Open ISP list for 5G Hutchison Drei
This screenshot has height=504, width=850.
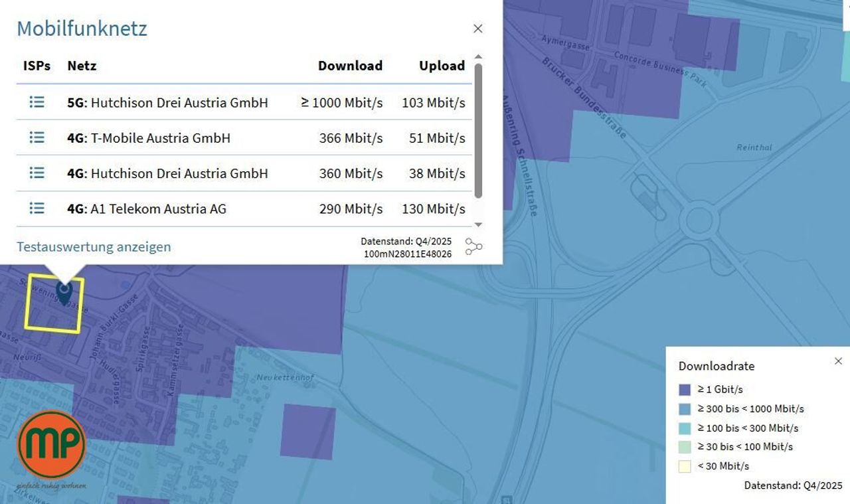[x=37, y=102]
